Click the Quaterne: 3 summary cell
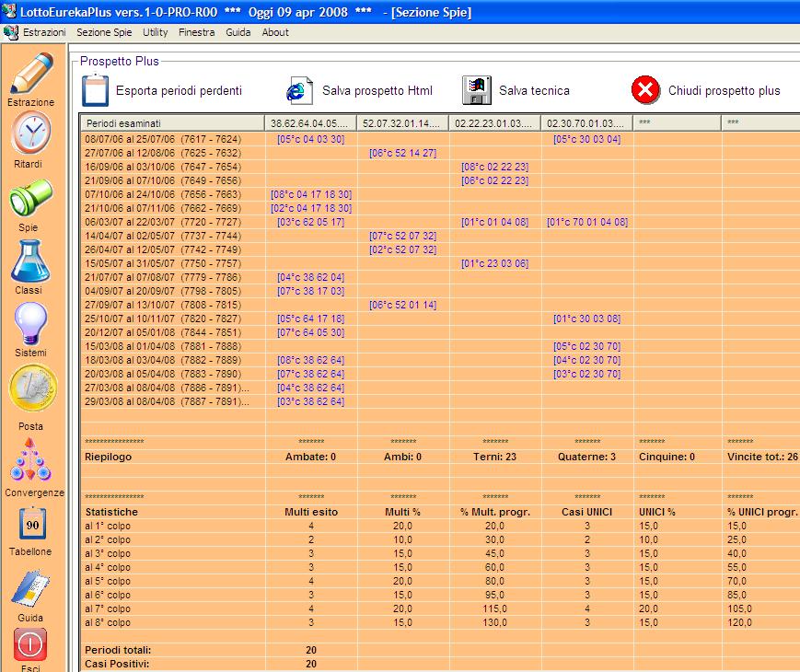This screenshot has height=672, width=800. tap(586, 457)
